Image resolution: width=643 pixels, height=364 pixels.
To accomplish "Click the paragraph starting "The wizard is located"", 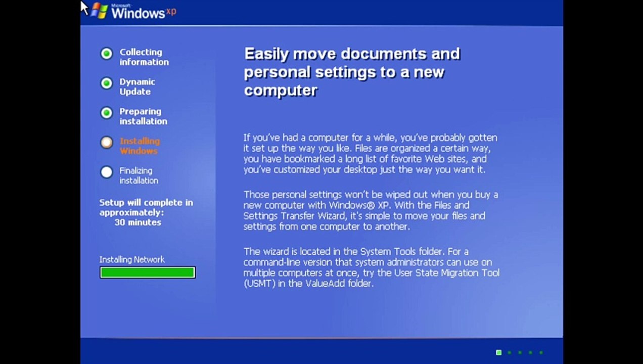I will 371,268.
